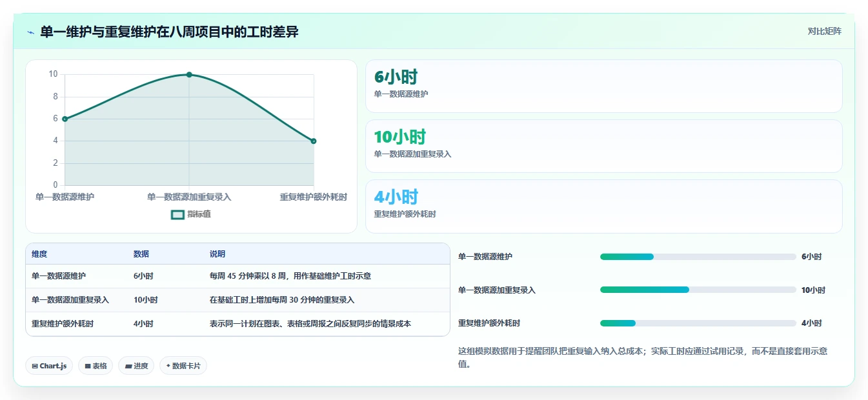Screen dimensions: 868x400
Task: Click the Chart.js tag label
Action: (53, 366)
